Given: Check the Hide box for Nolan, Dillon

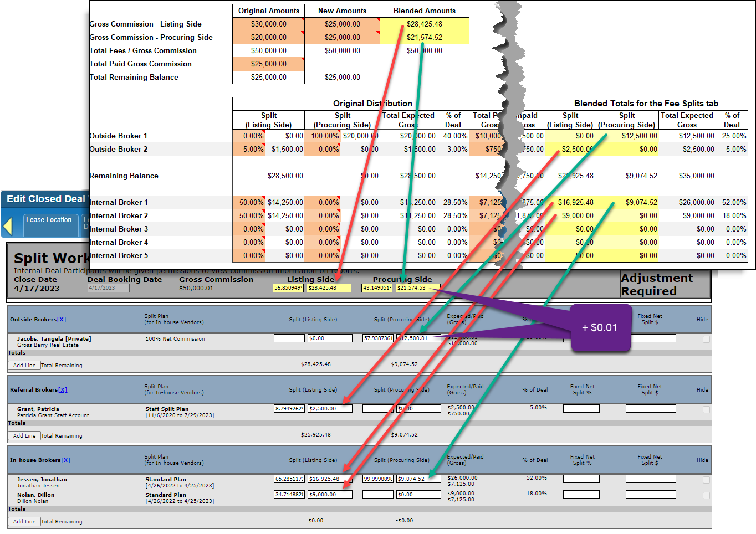Looking at the screenshot, I should (706, 495).
